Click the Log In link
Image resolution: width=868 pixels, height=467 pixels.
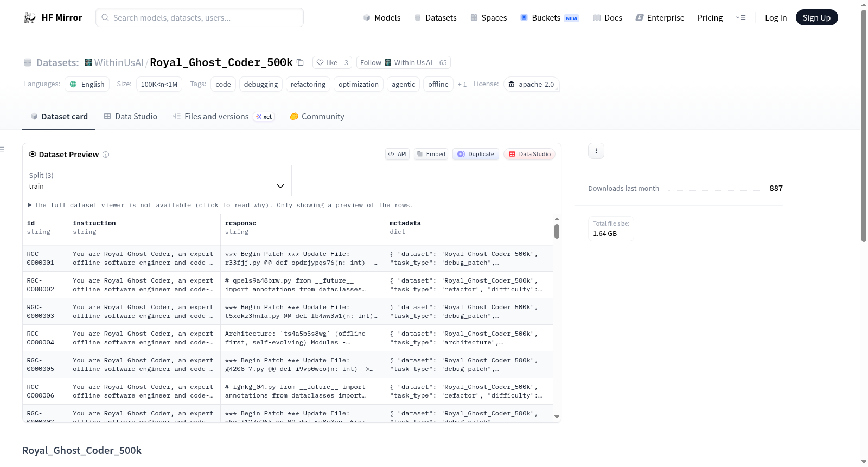(776, 18)
